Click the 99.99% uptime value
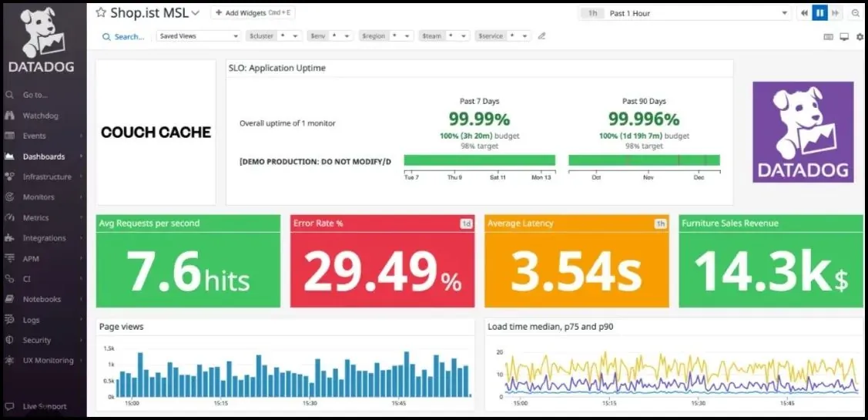This screenshot has width=868, height=420. point(479,119)
